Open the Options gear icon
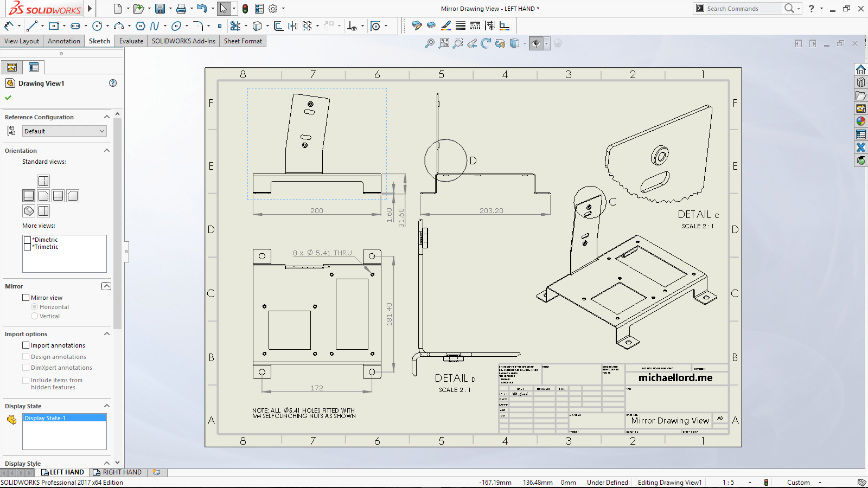 coord(273,9)
